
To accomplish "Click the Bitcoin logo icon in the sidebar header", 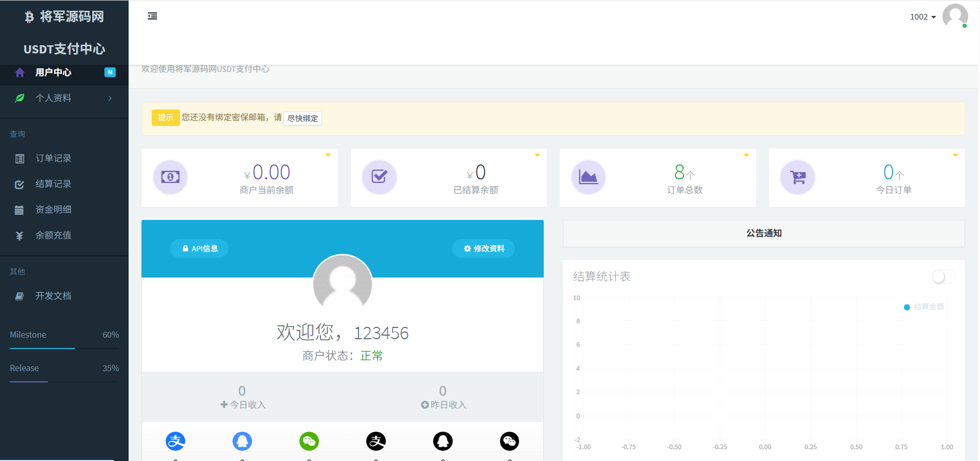I will (29, 17).
